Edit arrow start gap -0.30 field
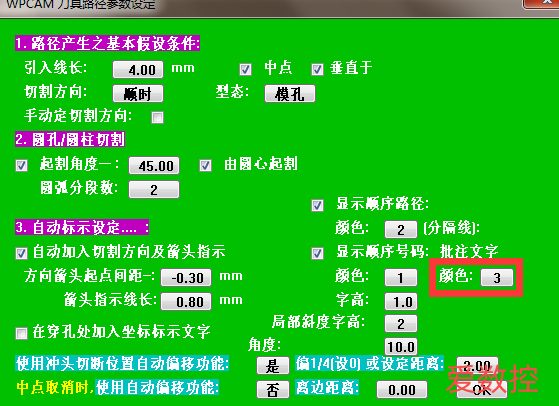Screen dimensions: 559x406 tap(186, 277)
